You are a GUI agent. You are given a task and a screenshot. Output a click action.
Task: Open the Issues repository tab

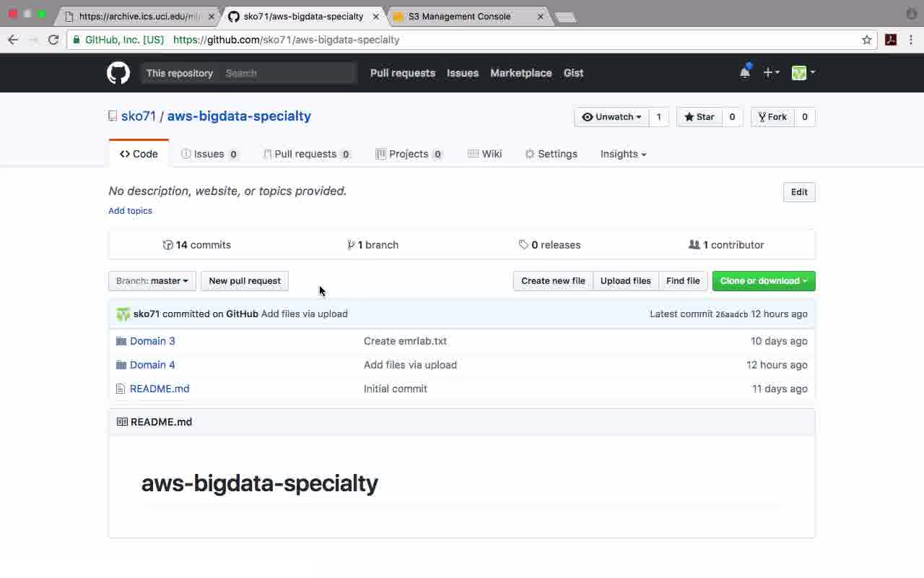click(210, 154)
